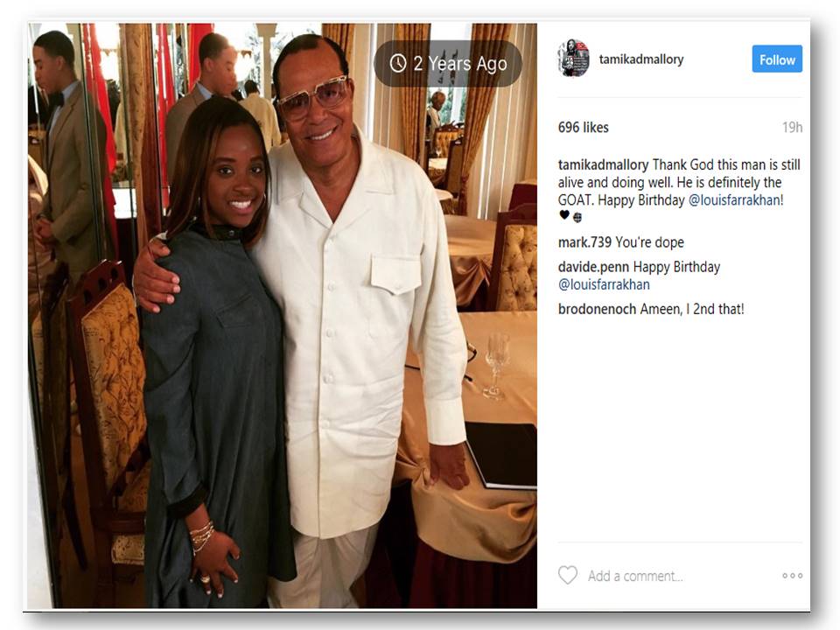Image resolution: width=840 pixels, height=630 pixels.
Task: Click @louisfarrakhan in davide.penn's comment
Action: [x=604, y=284]
